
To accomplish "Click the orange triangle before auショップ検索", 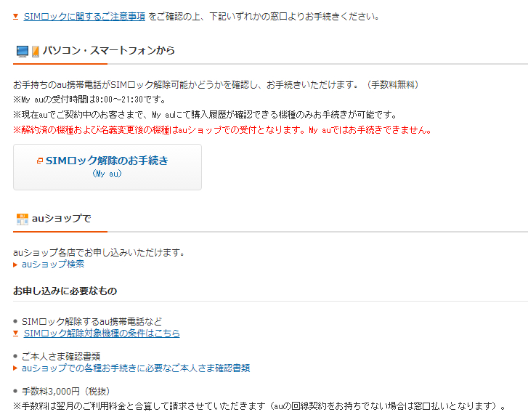I will pos(15,264).
